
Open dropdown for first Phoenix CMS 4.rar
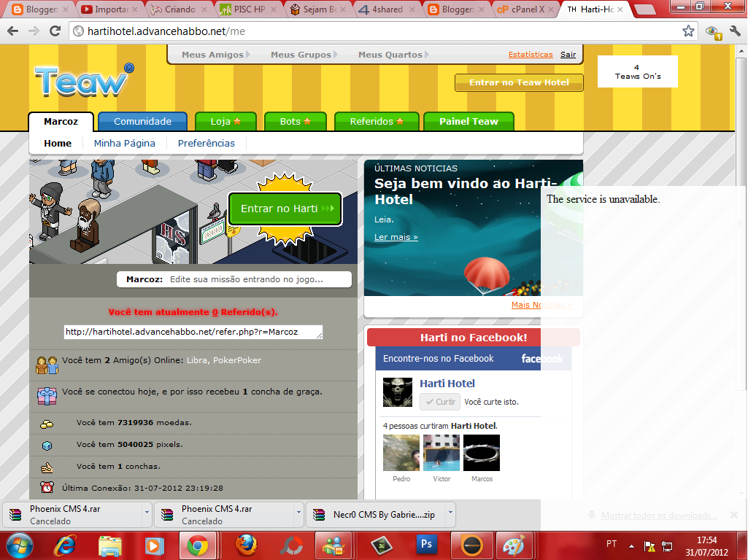point(147,513)
